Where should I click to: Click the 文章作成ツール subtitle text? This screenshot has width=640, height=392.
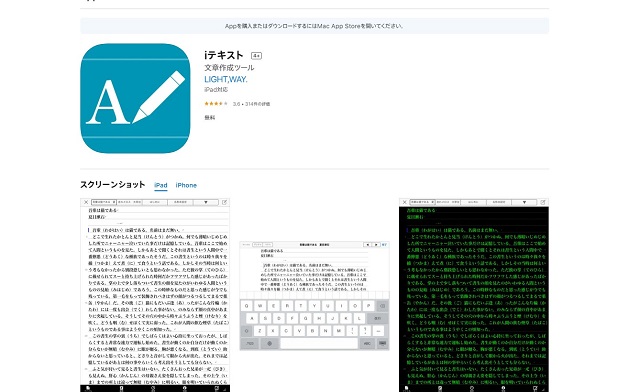229,67
